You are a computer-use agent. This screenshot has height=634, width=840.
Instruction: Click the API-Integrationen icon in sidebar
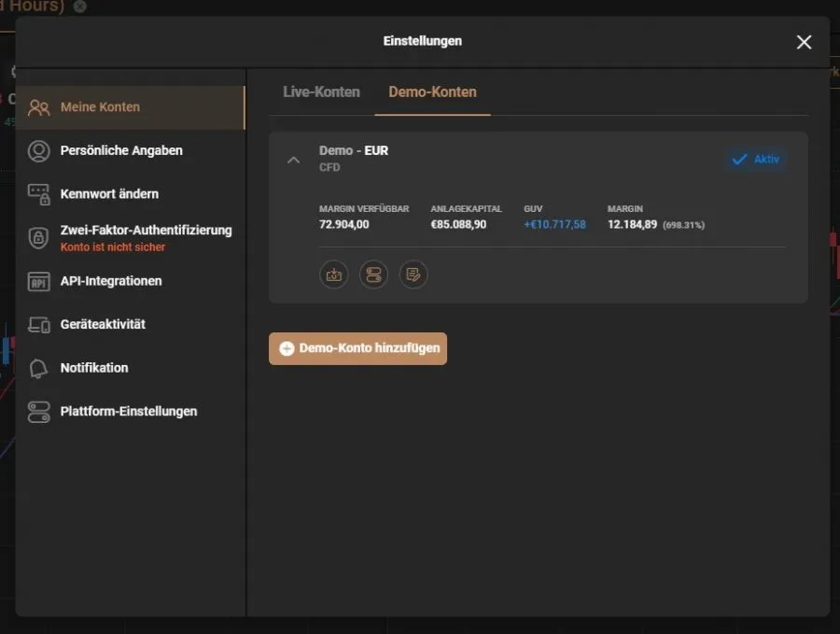click(38, 281)
